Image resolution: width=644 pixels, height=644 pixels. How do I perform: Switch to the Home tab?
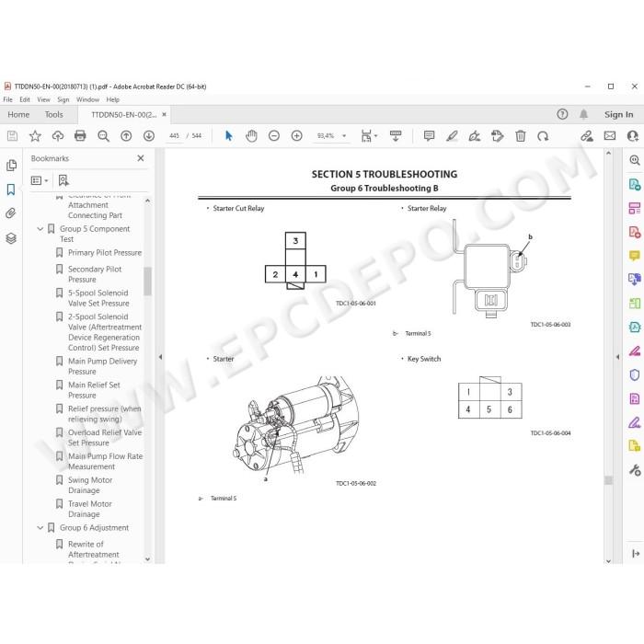pyautogui.click(x=18, y=115)
